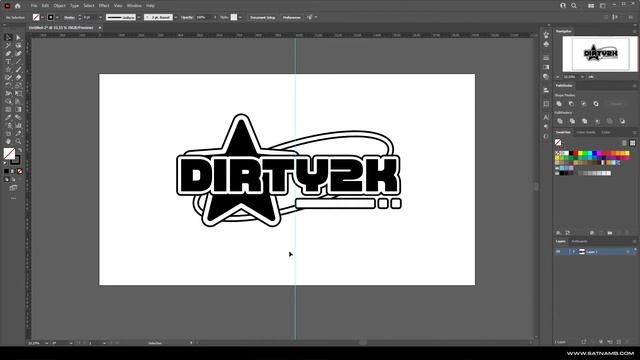Select the Eyedropper tool

point(8,118)
